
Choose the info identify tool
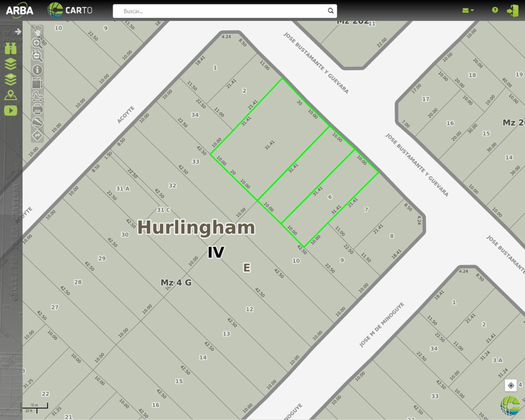point(37,70)
